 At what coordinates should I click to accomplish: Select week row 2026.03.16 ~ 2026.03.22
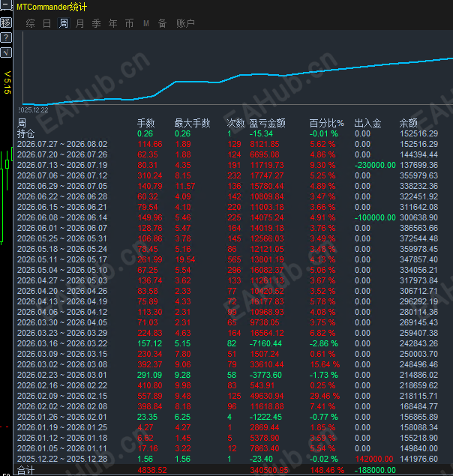coord(228,343)
